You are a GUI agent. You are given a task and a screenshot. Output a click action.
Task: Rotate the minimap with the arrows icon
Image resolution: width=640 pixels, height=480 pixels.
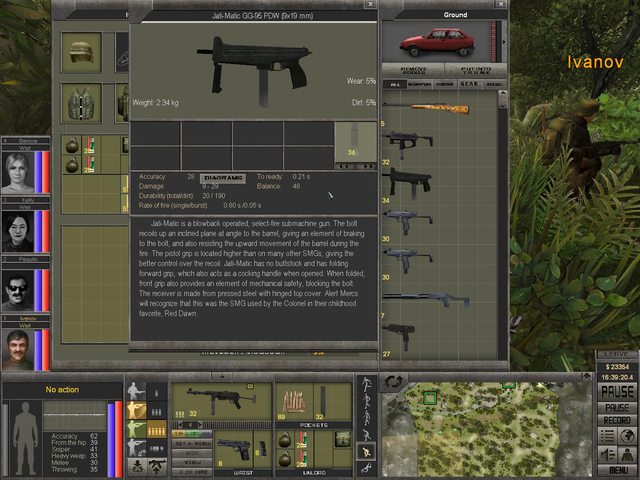(x=393, y=382)
